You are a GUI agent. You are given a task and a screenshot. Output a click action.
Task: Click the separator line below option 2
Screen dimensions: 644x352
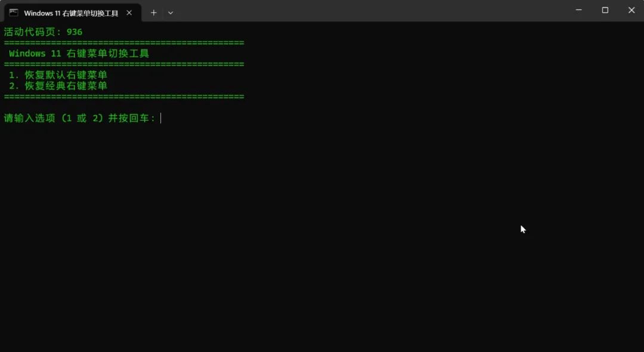[124, 97]
